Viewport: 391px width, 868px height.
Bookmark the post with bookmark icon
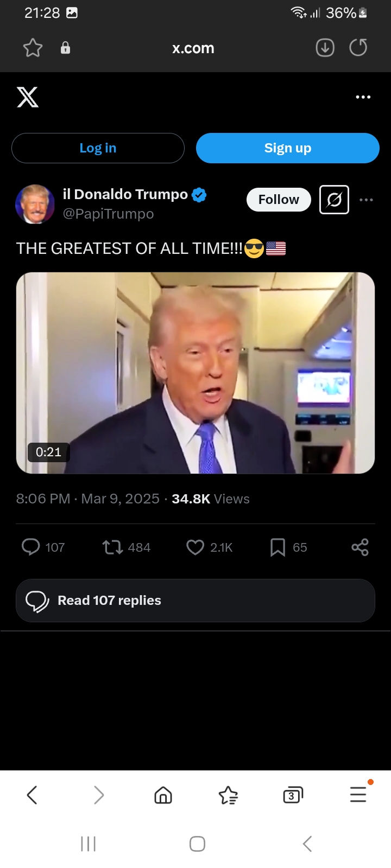pyautogui.click(x=278, y=547)
